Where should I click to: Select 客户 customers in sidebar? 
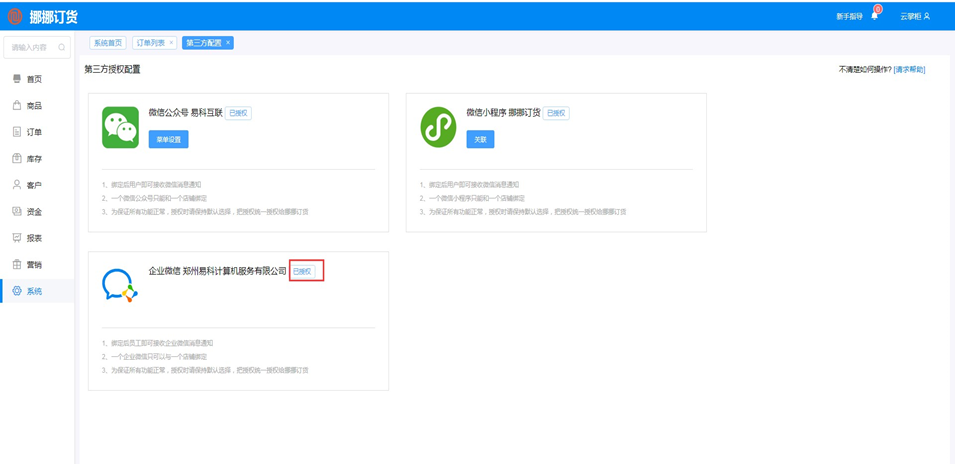34,185
